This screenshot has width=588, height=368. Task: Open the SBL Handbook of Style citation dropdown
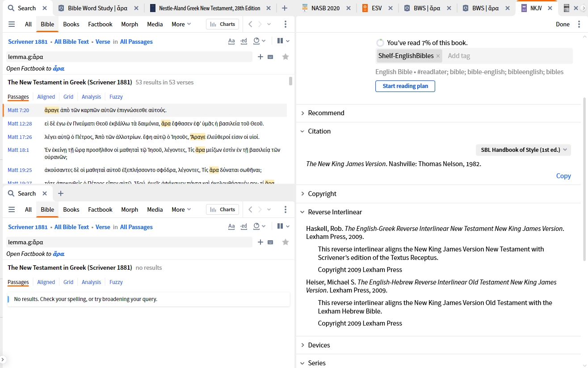point(523,150)
